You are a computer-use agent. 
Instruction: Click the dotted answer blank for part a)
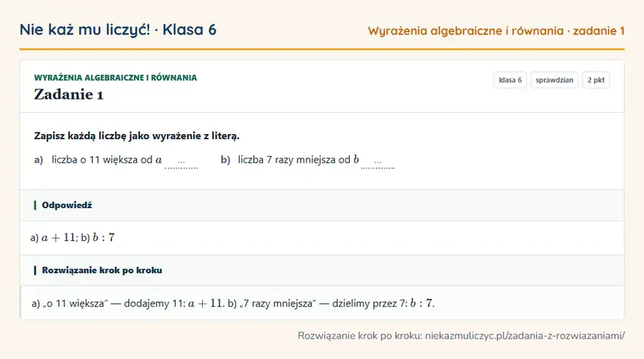(x=181, y=163)
